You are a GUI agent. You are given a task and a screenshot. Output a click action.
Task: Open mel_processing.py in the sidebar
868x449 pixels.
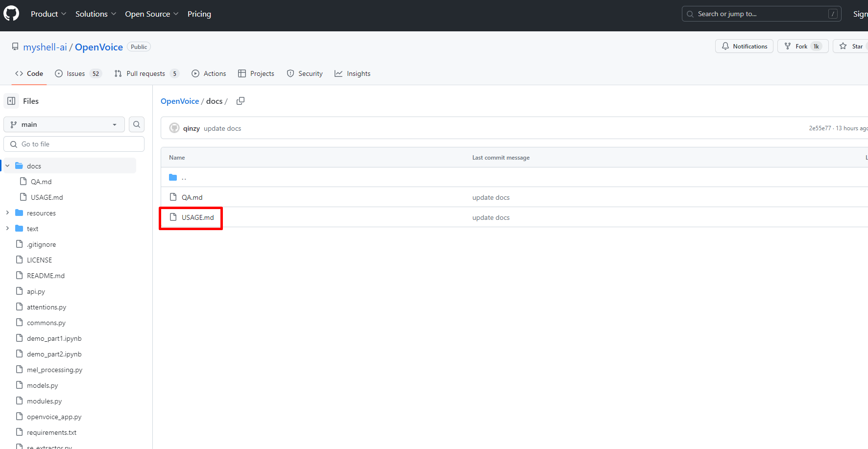(54, 370)
